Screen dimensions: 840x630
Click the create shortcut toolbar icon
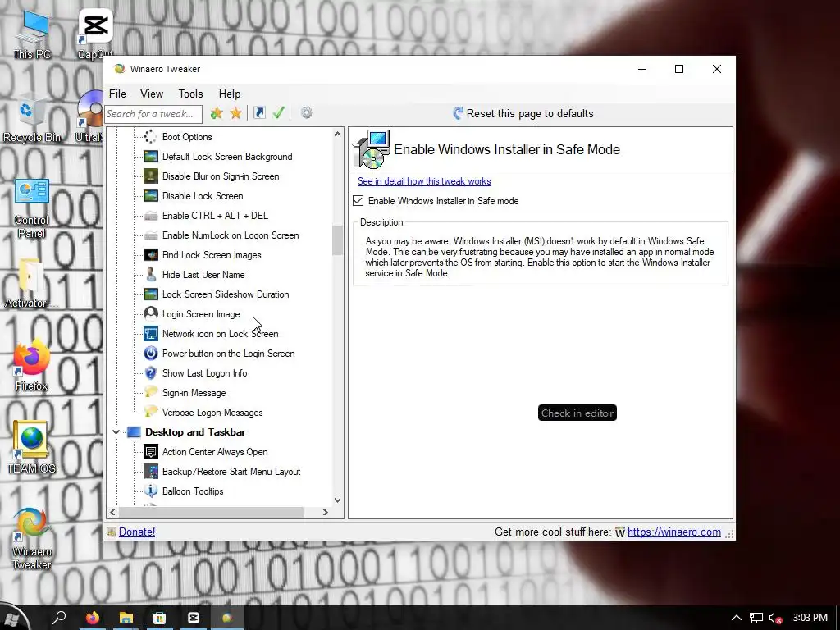259,113
